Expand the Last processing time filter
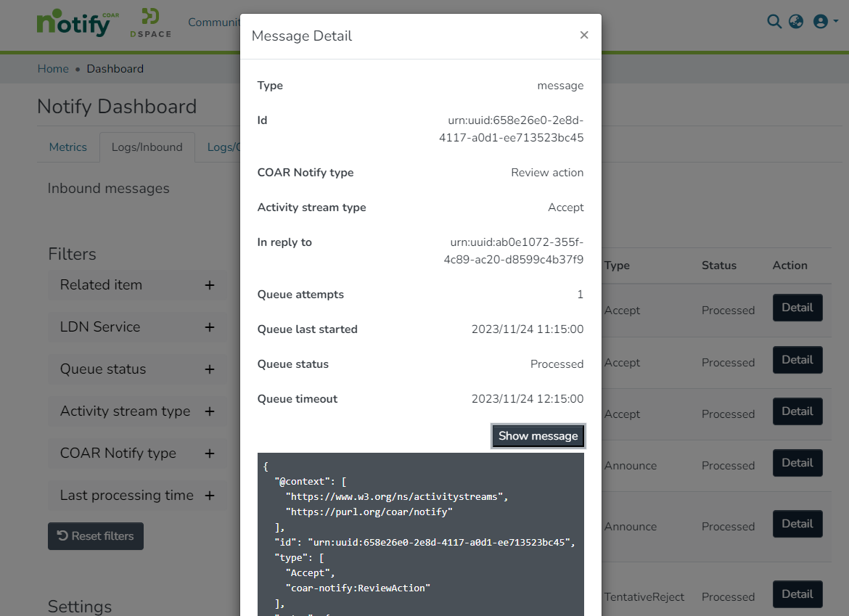Viewport: 849px width, 616px height. coord(209,496)
